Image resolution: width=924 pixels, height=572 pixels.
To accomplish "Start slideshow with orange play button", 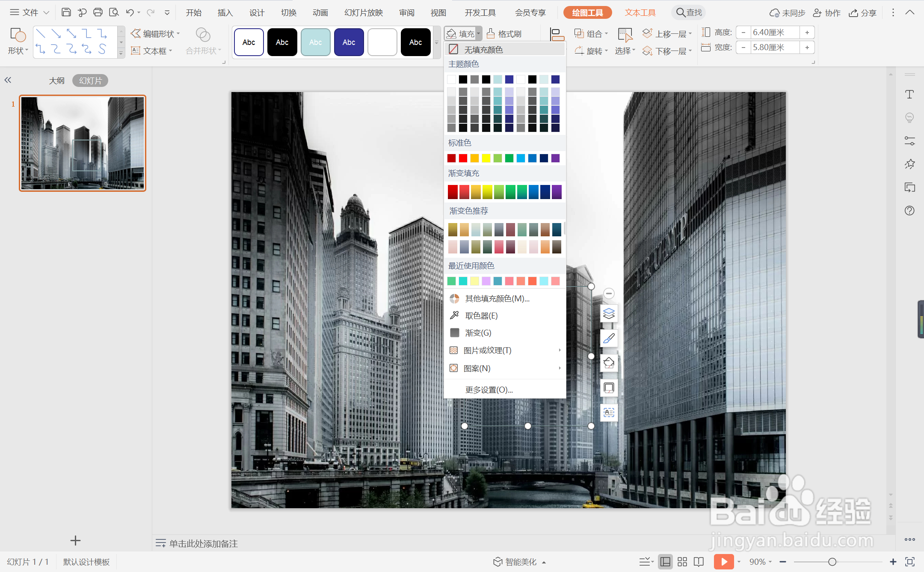I will pos(723,561).
